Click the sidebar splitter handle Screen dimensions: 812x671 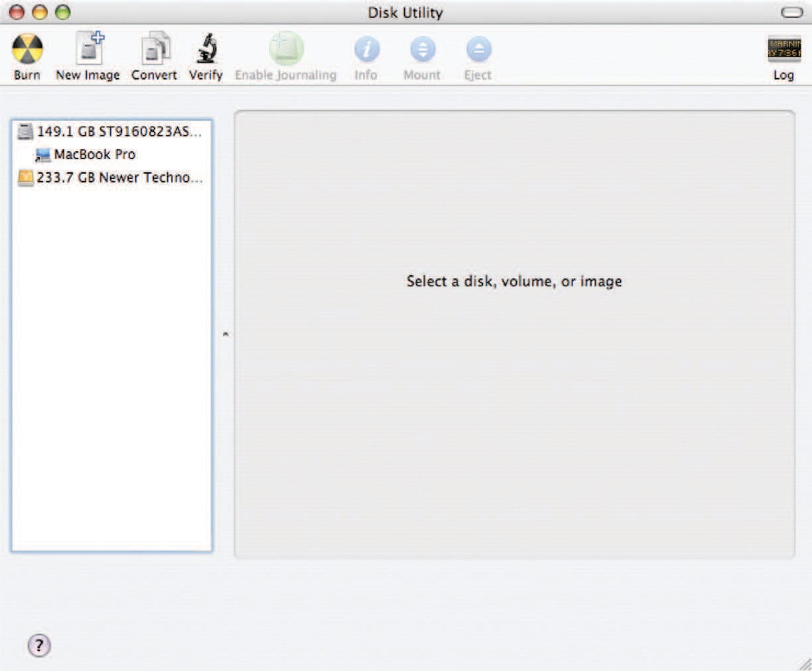[226, 335]
